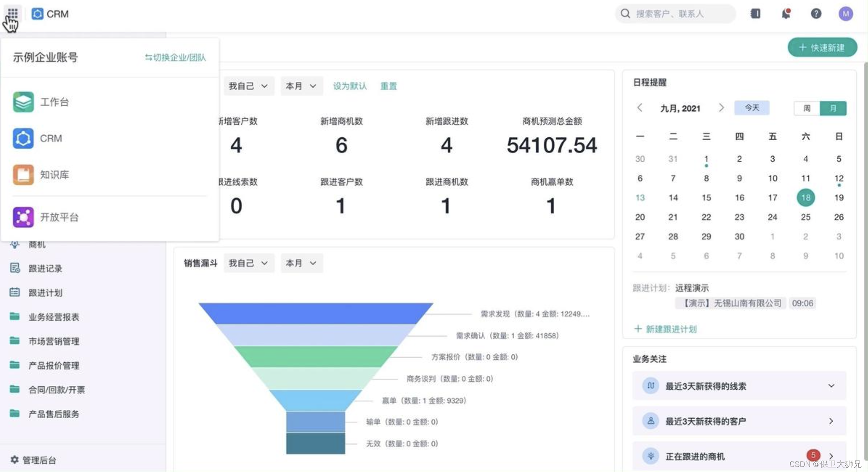Viewport: 868px width, 472px height.
Task: Jump calendar to 今天
Action: pyautogui.click(x=752, y=108)
